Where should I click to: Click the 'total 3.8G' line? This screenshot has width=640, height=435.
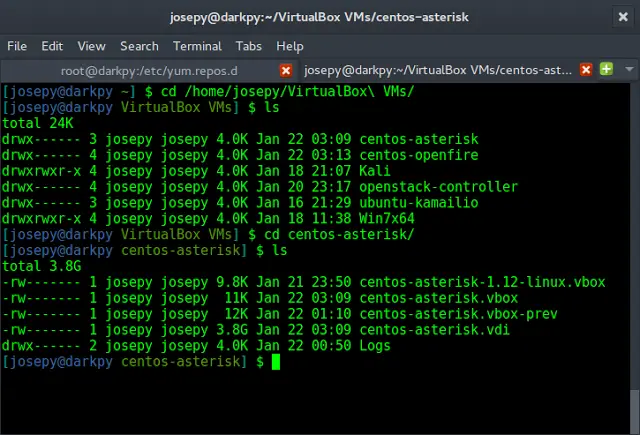[41, 266]
